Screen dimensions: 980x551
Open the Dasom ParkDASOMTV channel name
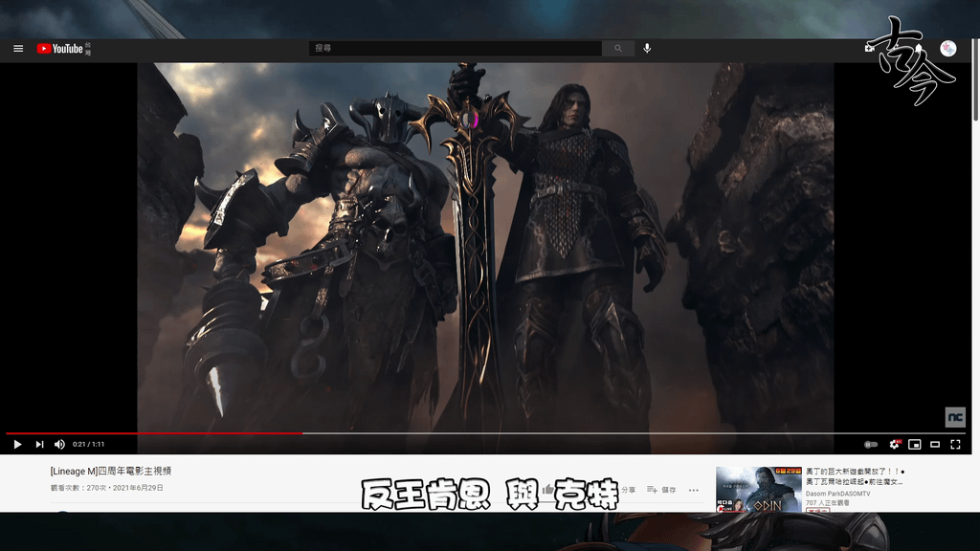pos(838,494)
